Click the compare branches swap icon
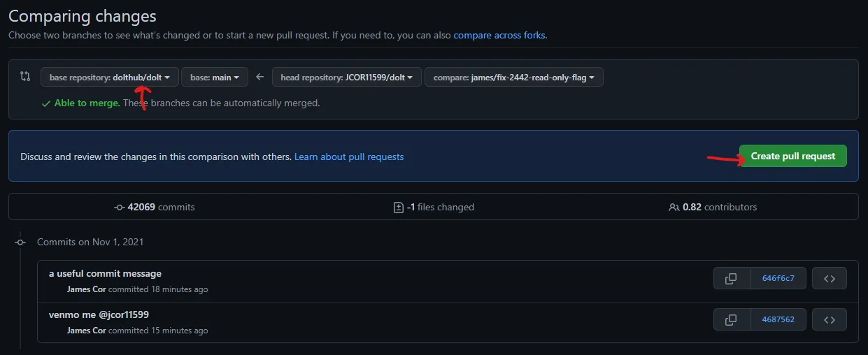The height and width of the screenshot is (355, 868). point(25,76)
